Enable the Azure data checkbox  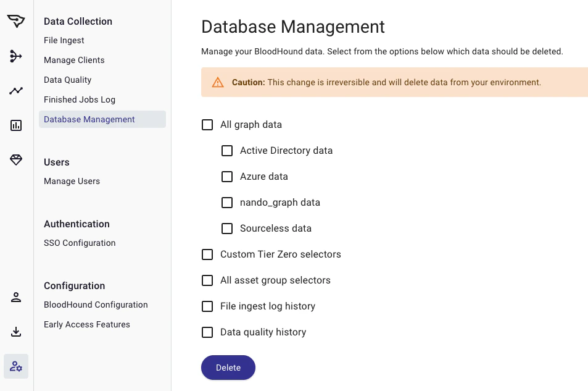[227, 177]
